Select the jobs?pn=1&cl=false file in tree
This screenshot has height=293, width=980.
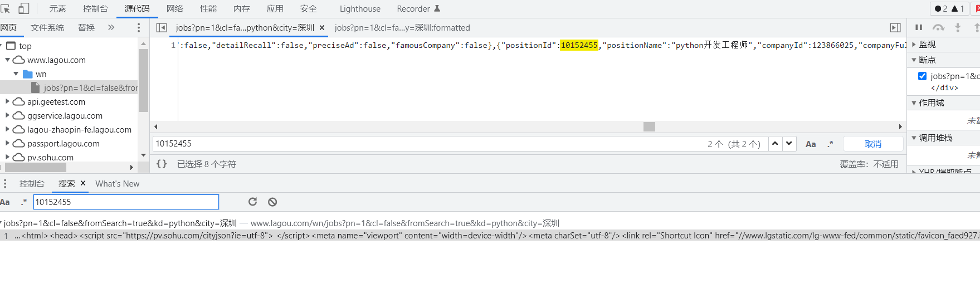(x=69, y=87)
